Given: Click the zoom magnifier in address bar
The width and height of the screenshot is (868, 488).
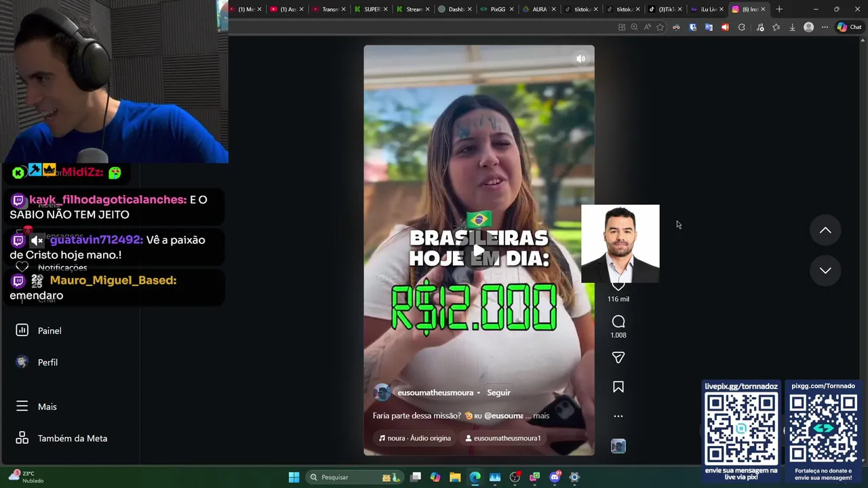Looking at the screenshot, I should [x=634, y=27].
